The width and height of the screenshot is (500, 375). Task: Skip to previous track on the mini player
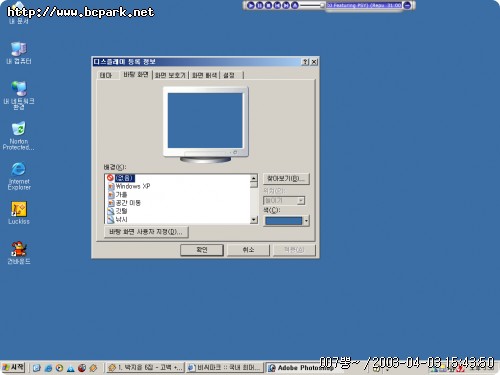click(x=277, y=5)
